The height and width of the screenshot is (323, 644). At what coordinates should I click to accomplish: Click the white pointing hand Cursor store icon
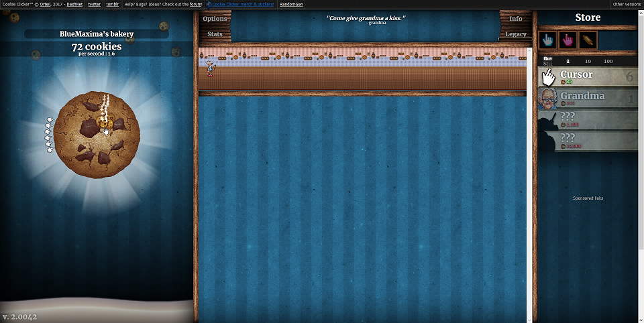pos(548,77)
